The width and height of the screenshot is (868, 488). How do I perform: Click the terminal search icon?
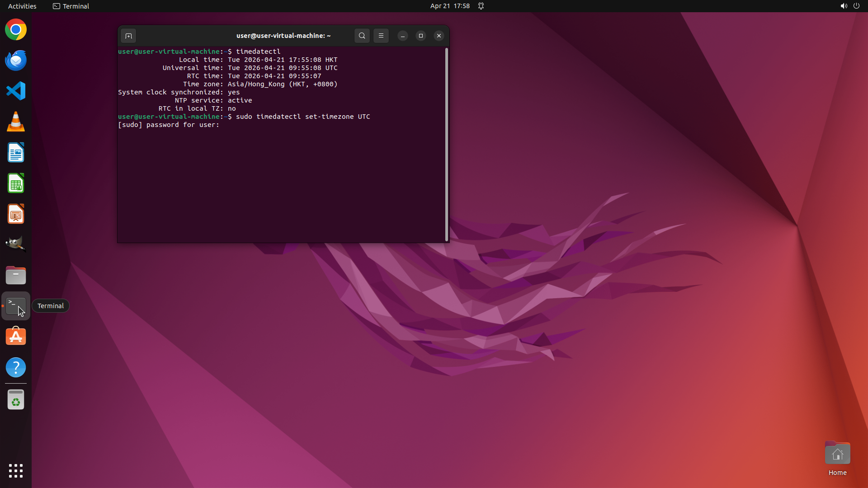pos(362,36)
